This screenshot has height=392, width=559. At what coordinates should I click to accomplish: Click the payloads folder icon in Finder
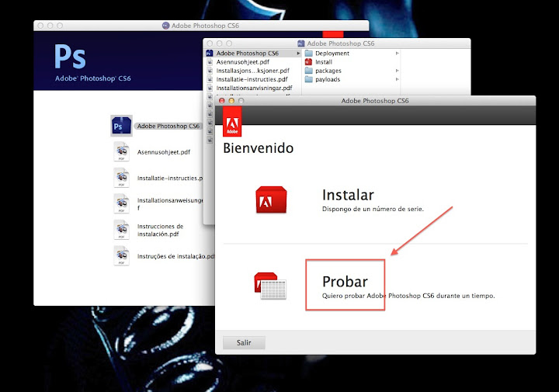pos(309,79)
